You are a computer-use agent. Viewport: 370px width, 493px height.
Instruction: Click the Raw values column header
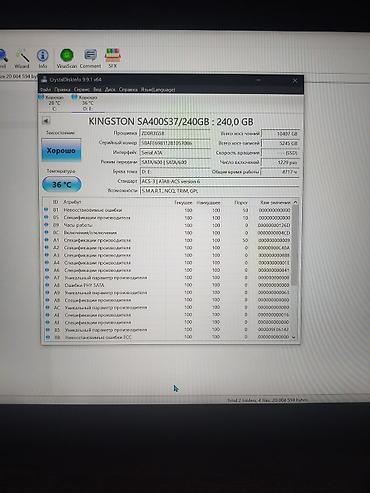tap(275, 202)
